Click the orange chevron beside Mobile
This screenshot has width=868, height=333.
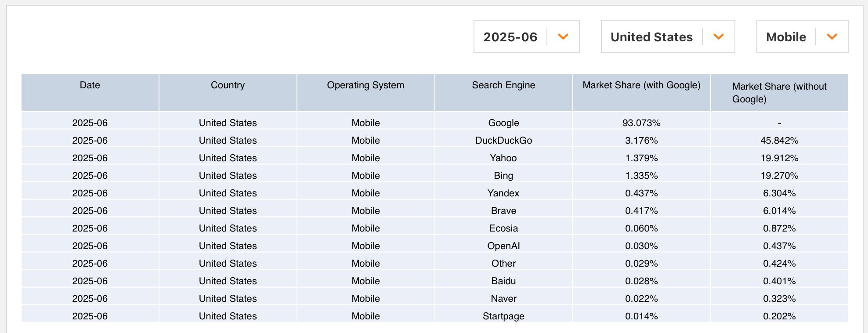click(x=832, y=36)
